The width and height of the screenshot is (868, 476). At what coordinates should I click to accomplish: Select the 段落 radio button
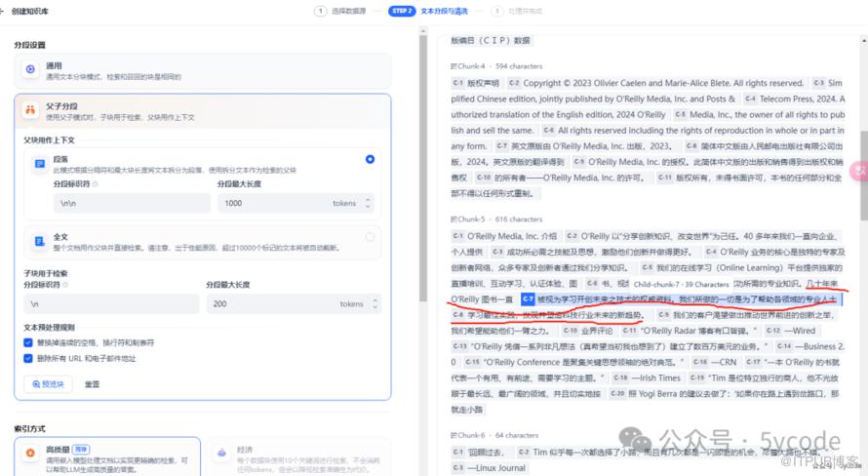pos(370,159)
